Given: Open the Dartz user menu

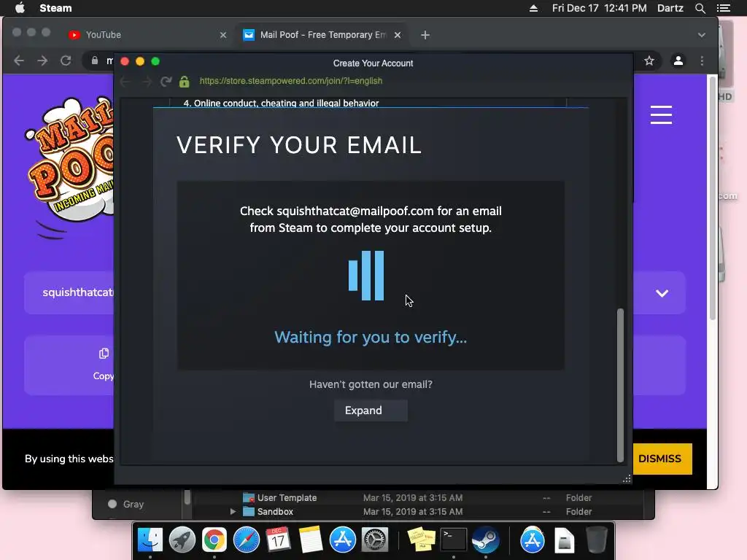Looking at the screenshot, I should click(670, 8).
